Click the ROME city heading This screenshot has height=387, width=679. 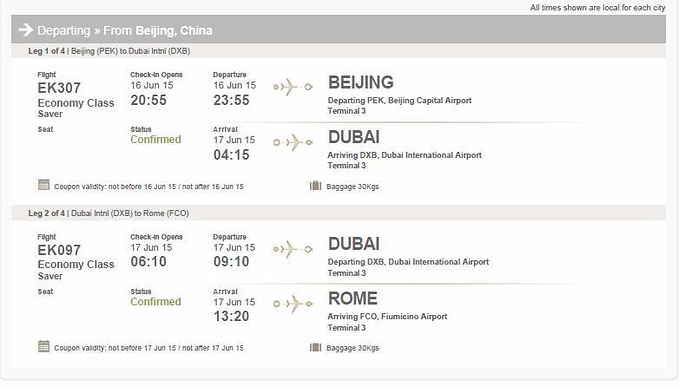(x=352, y=299)
